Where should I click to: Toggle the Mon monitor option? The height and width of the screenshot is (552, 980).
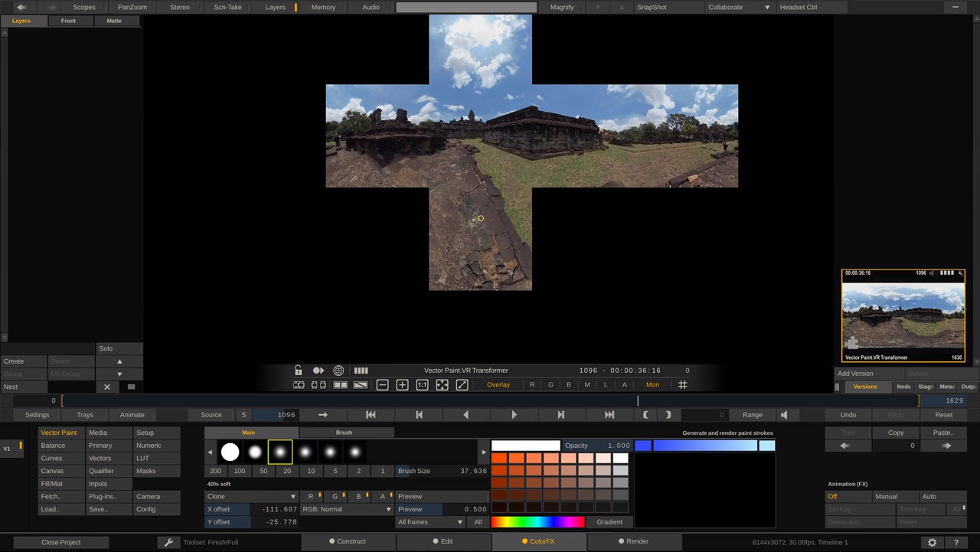tap(652, 384)
